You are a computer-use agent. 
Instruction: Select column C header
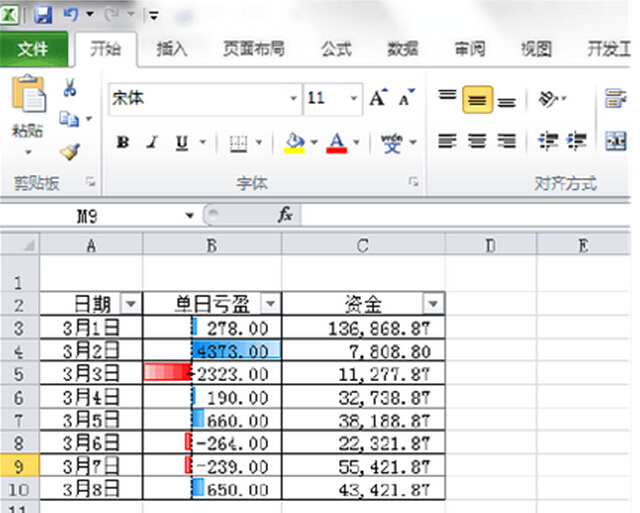coord(363,245)
